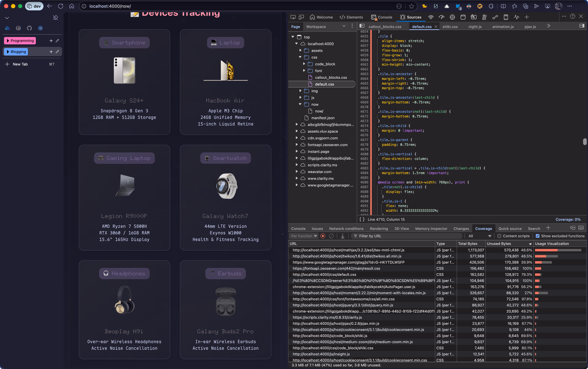The height and width of the screenshot is (369, 588).
Task: Enable the Content scripts checkbox
Action: pos(499,236)
